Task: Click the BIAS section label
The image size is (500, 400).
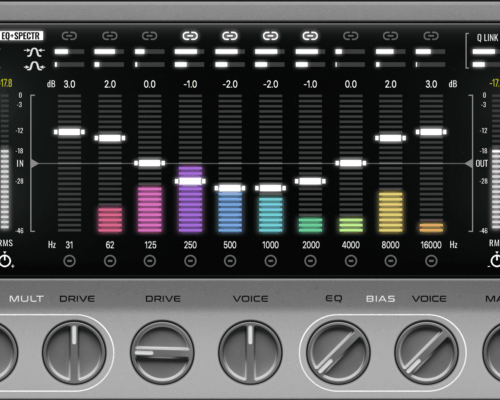Action: click(381, 299)
